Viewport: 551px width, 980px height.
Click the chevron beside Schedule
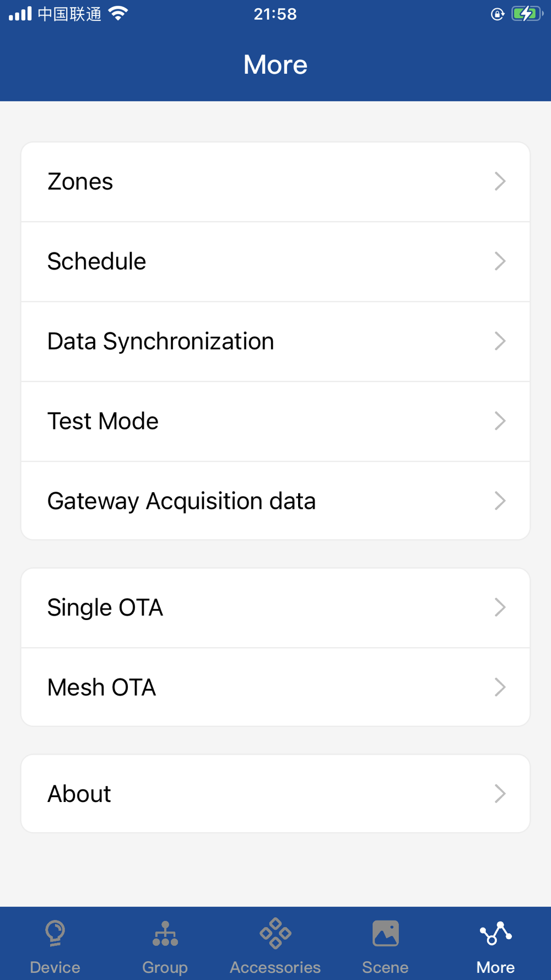pos(500,261)
